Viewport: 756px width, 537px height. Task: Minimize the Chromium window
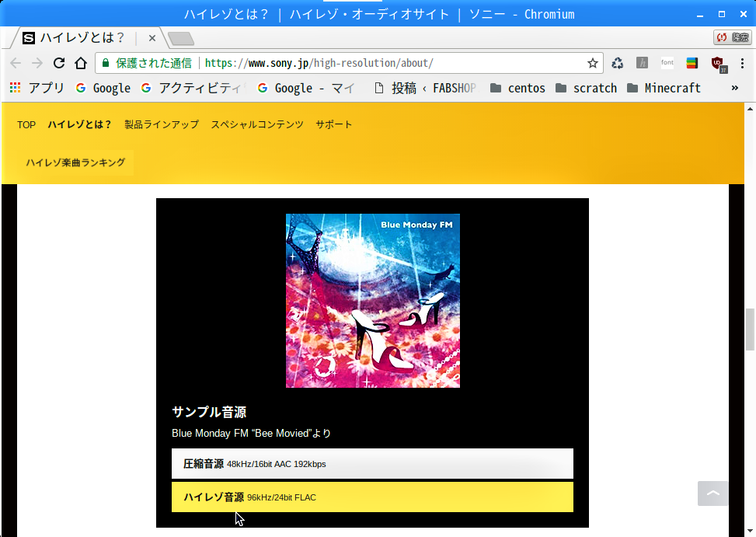(x=699, y=15)
